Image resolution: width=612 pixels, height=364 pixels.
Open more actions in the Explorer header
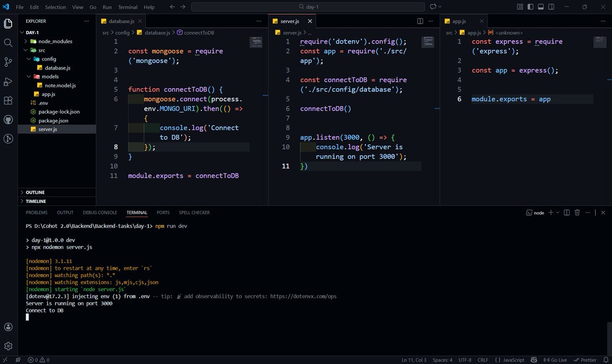point(87,21)
